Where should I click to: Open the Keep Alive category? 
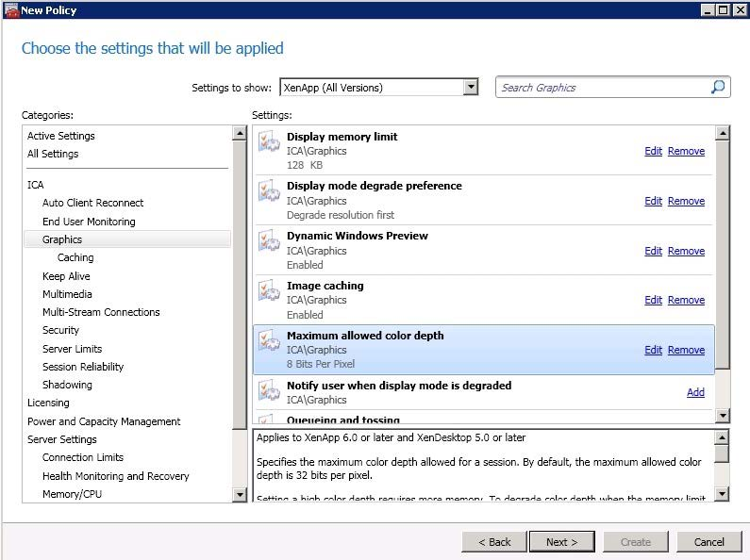[66, 276]
